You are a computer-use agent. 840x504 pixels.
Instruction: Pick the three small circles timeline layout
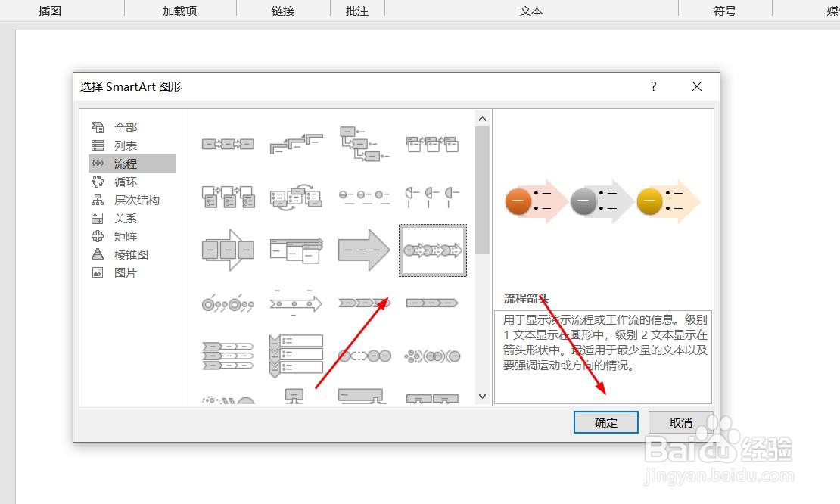pos(364,197)
